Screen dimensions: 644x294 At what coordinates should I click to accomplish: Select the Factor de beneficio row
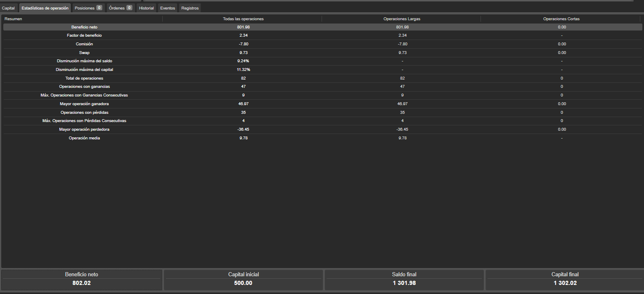coord(84,35)
